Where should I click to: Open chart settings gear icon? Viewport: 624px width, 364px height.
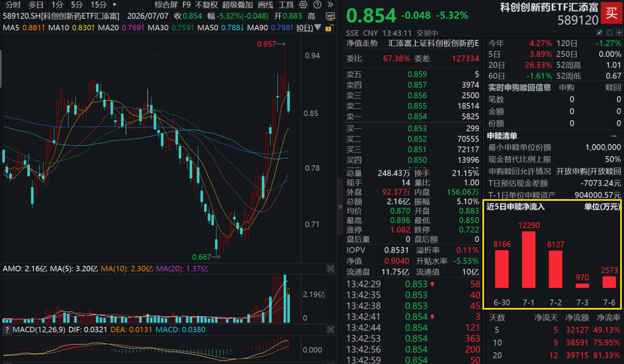tap(303, 5)
